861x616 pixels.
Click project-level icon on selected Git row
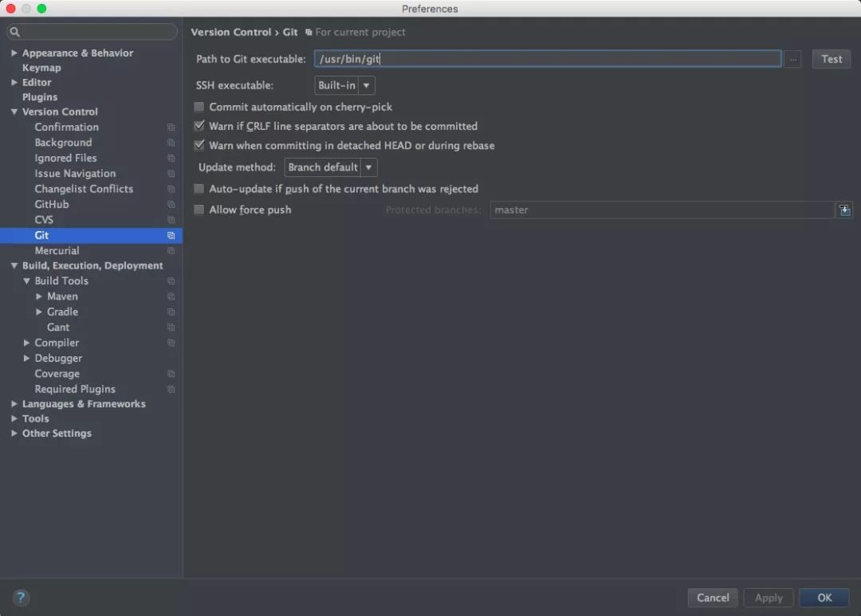tap(171, 236)
